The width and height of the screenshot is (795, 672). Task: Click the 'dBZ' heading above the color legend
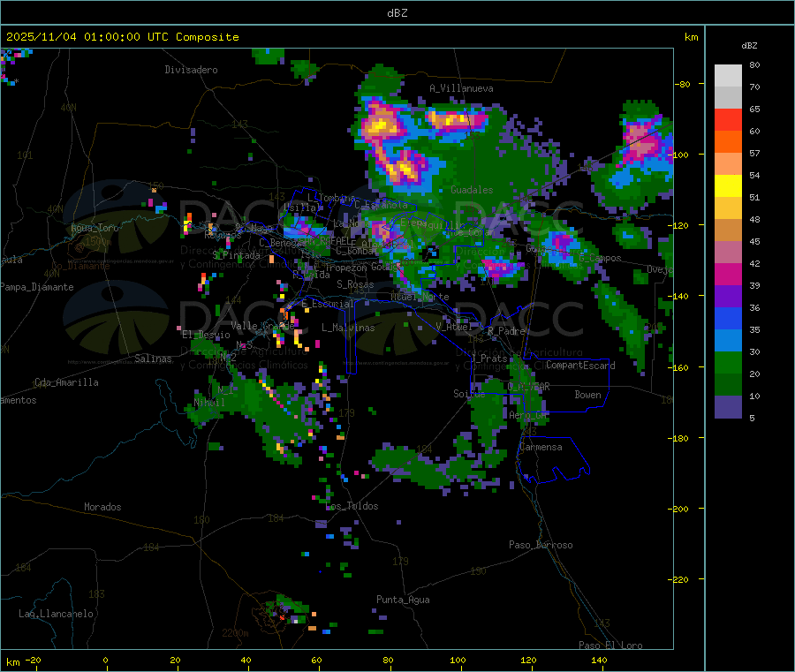coord(749,46)
